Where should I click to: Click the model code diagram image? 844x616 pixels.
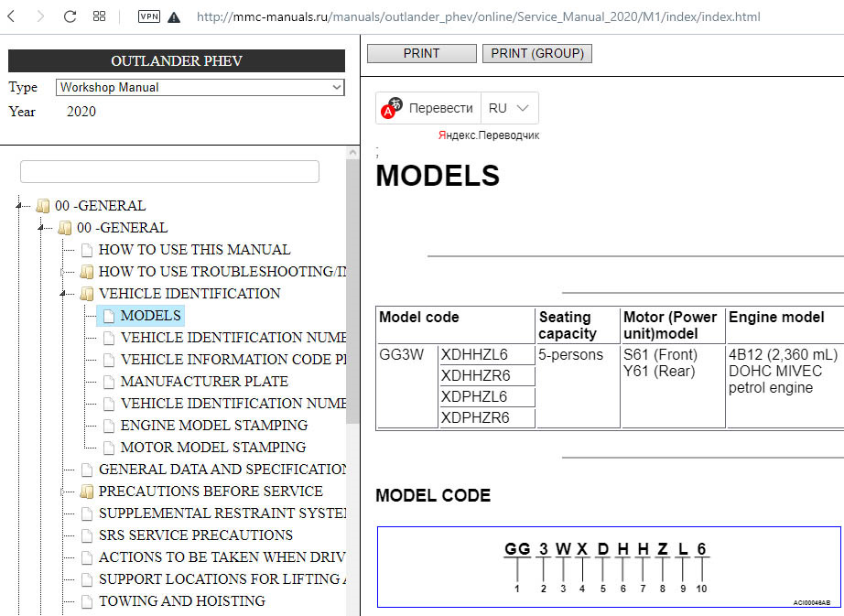click(x=609, y=567)
